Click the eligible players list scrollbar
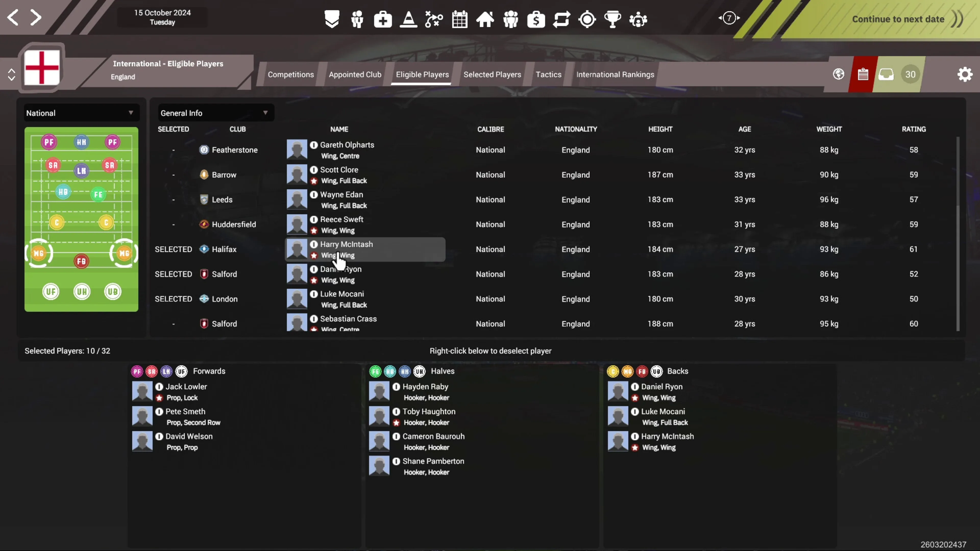 click(958, 234)
